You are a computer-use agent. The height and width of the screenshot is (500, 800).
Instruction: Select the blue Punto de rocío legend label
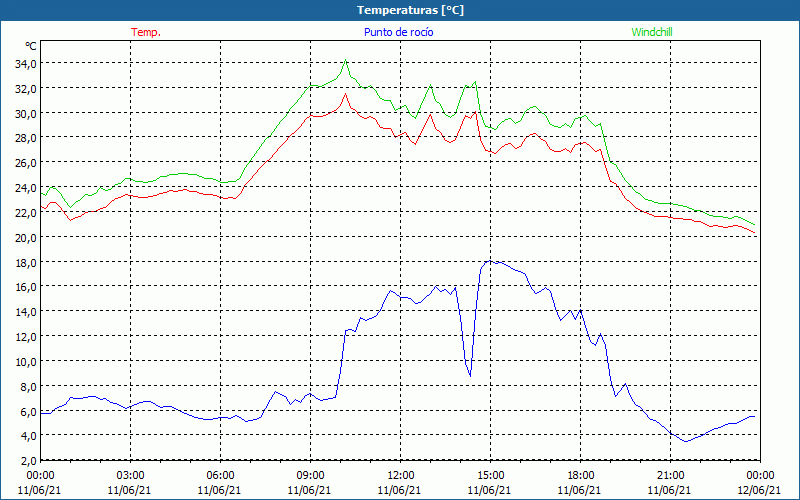(398, 32)
